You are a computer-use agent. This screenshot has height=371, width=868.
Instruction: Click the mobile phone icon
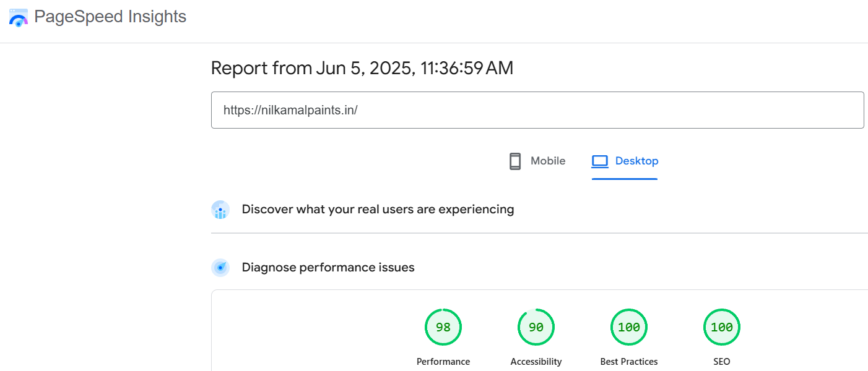(514, 161)
